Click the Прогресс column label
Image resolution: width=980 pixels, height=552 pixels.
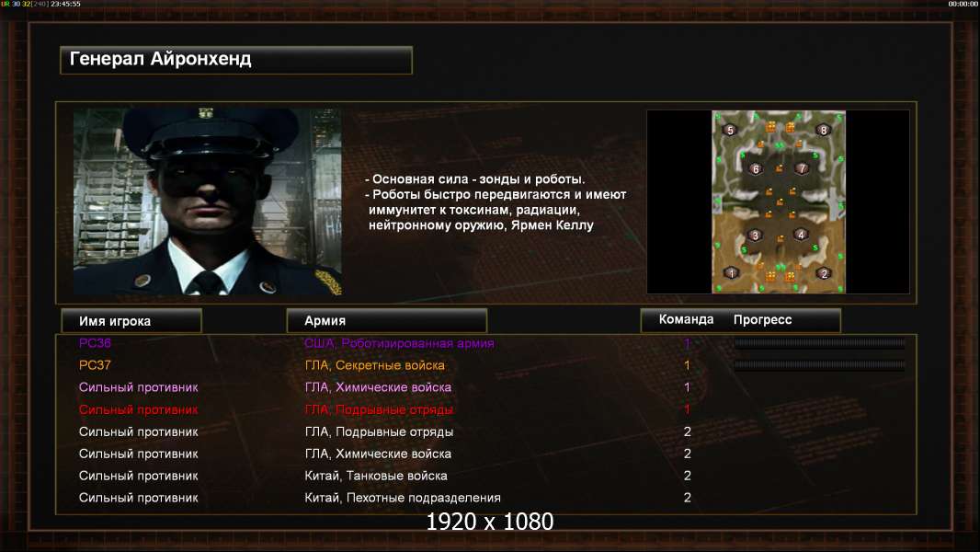[762, 320]
